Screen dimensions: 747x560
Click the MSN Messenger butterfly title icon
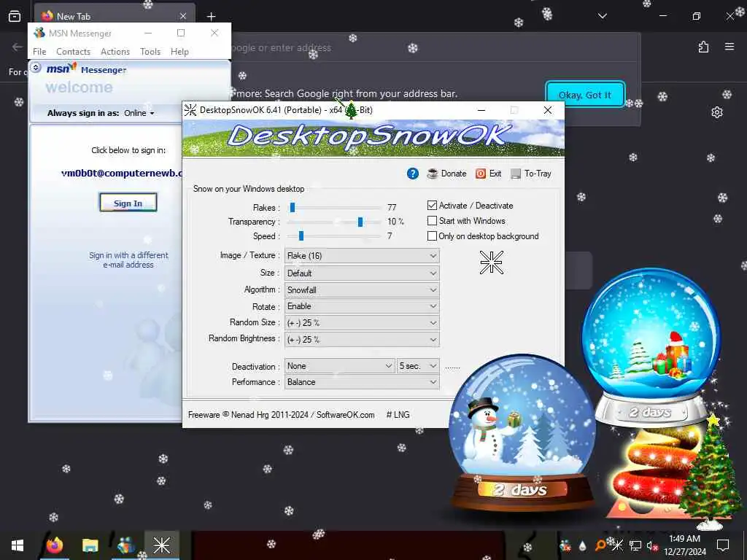39,34
